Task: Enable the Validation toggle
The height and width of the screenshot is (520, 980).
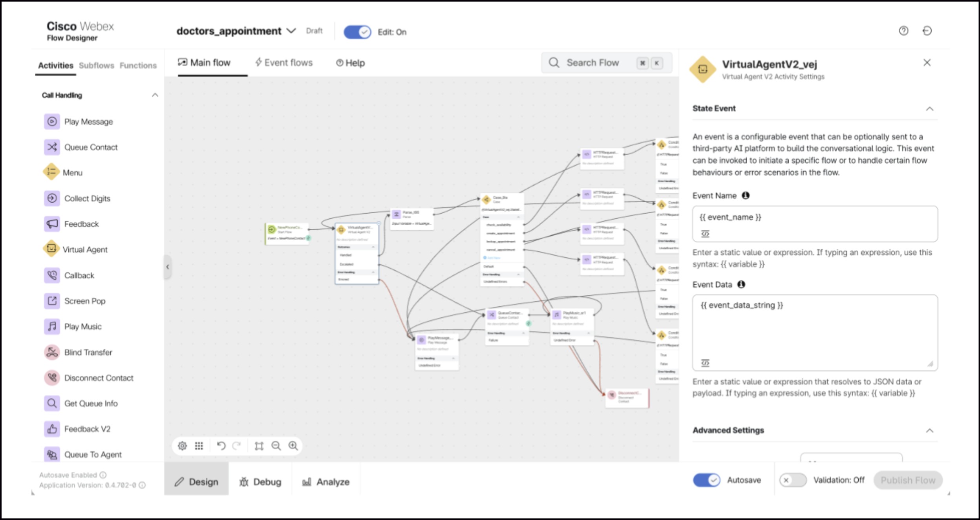Action: 792,480
